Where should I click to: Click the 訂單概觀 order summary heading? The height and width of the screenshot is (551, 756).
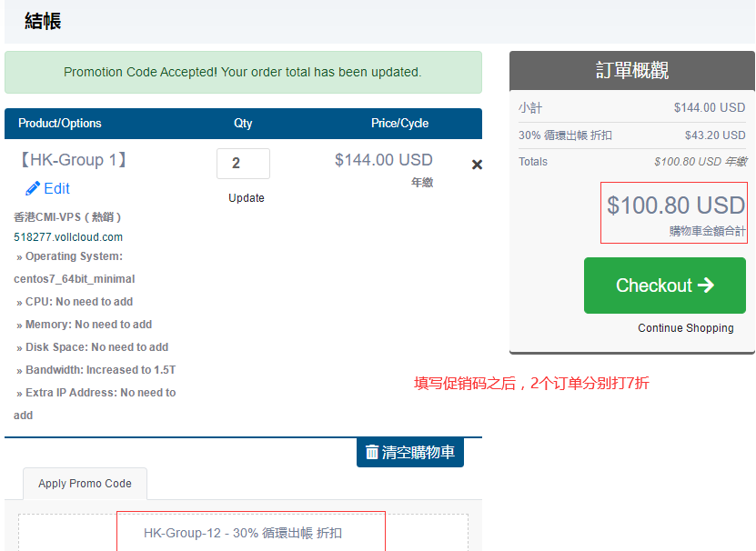[x=632, y=70]
